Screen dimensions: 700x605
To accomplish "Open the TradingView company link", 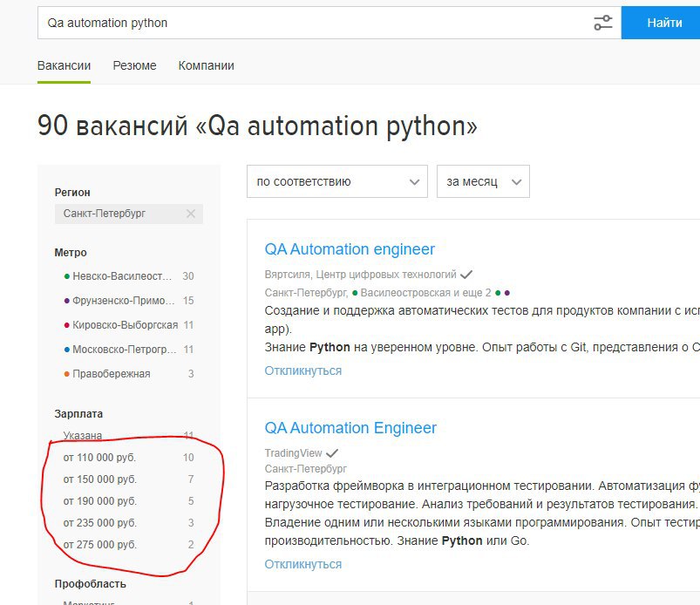I will pyautogui.click(x=293, y=452).
